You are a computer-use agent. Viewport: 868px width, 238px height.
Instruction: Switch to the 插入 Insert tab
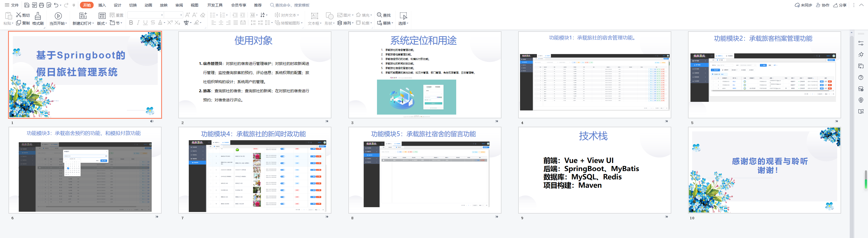coord(102,5)
